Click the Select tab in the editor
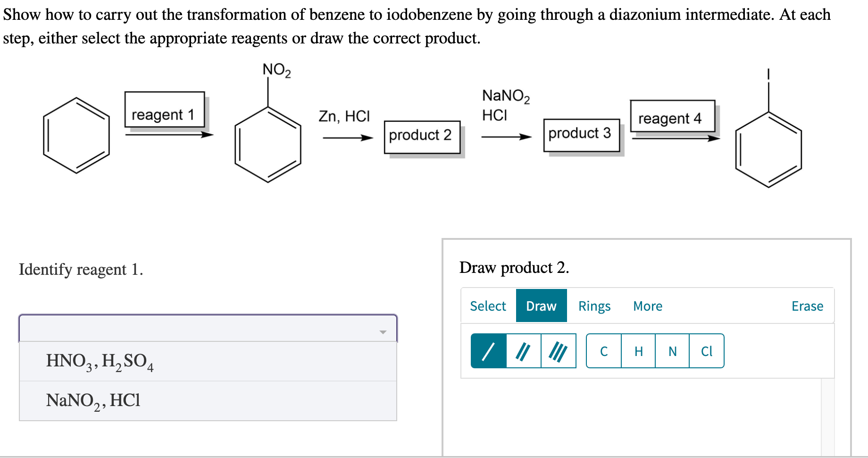 [x=487, y=306]
